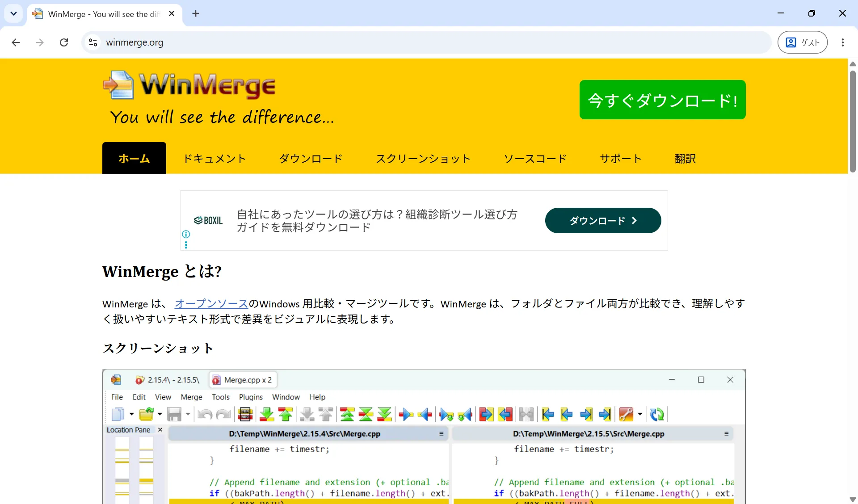Viewport: 858px width, 504px height.
Task: Click the browser forward arrow
Action: (x=40, y=42)
